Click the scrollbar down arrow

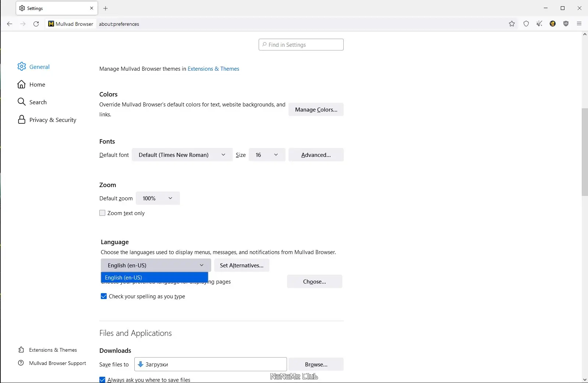click(585, 380)
